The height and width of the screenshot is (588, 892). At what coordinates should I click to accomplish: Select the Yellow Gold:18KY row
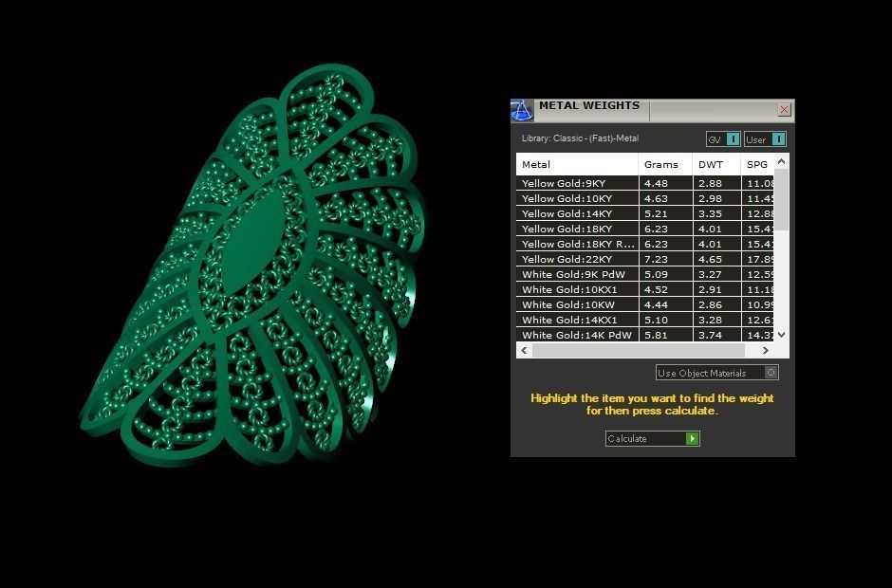[645, 229]
